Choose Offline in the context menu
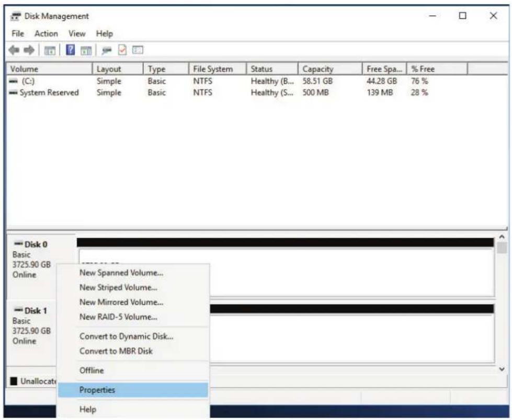Viewport: 512px width, 420px height. (133, 370)
